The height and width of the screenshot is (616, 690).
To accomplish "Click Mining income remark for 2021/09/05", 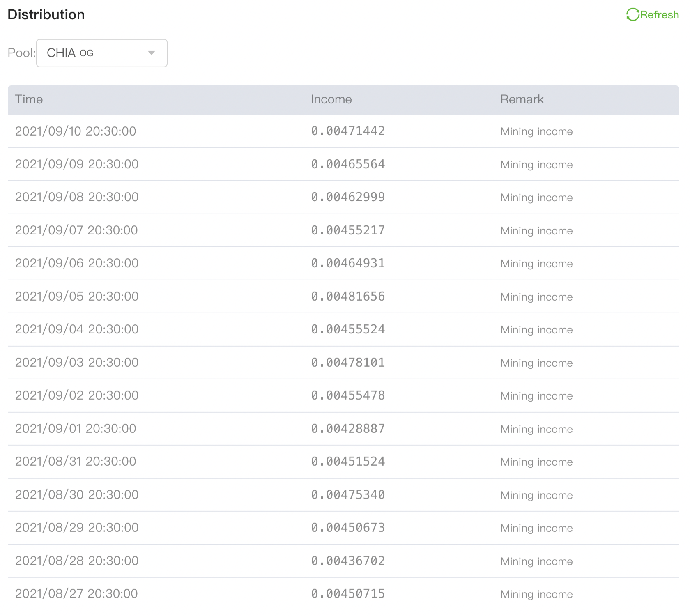I will pos(536,297).
